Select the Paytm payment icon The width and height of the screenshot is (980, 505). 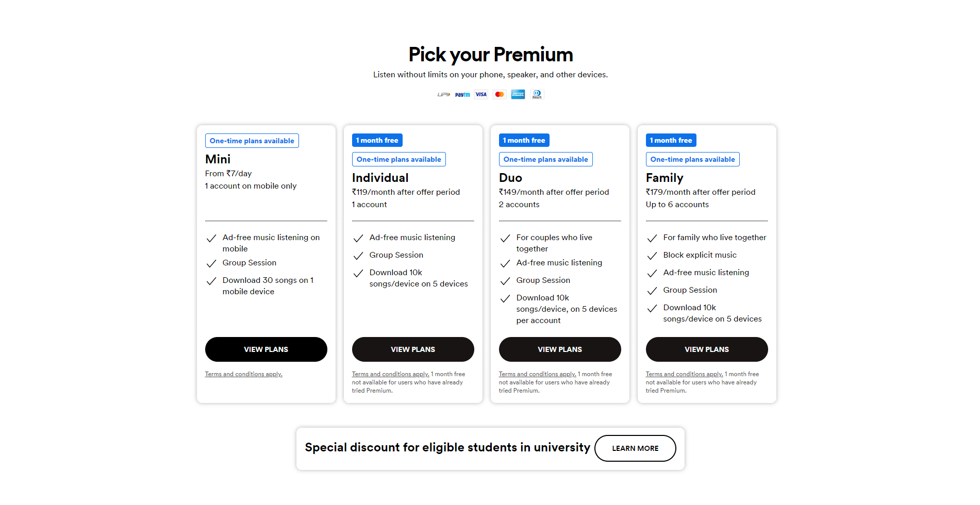point(462,94)
